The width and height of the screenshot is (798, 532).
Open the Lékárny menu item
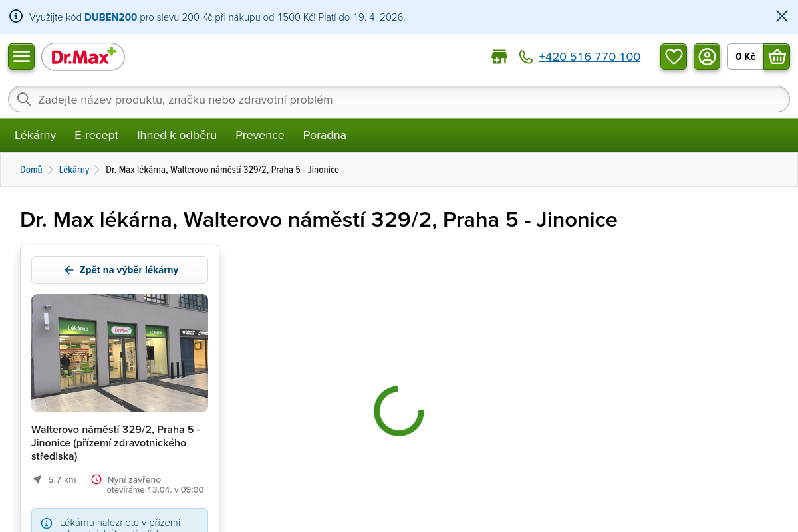coord(35,136)
